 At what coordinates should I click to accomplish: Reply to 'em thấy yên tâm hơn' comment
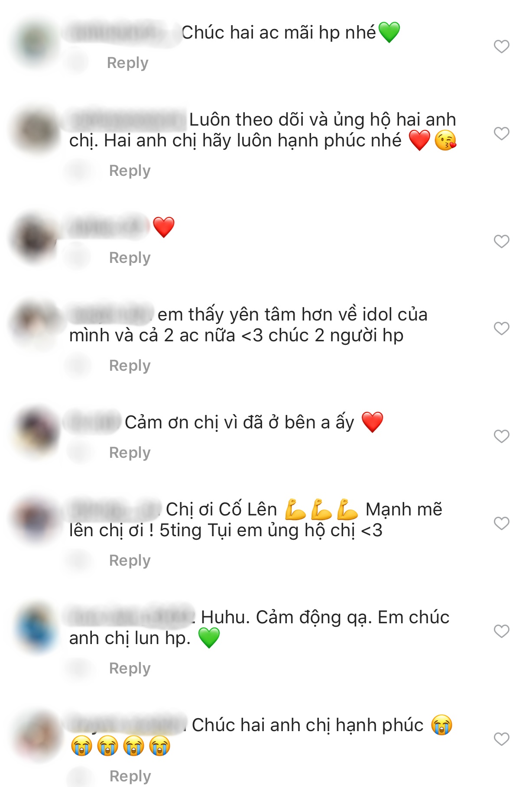(x=130, y=366)
